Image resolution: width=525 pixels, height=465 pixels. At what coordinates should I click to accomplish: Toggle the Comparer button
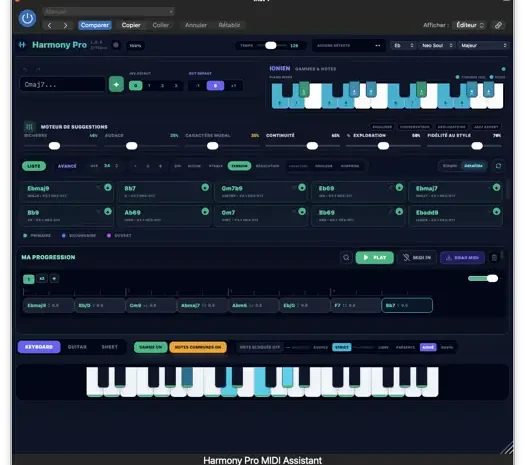pos(95,25)
